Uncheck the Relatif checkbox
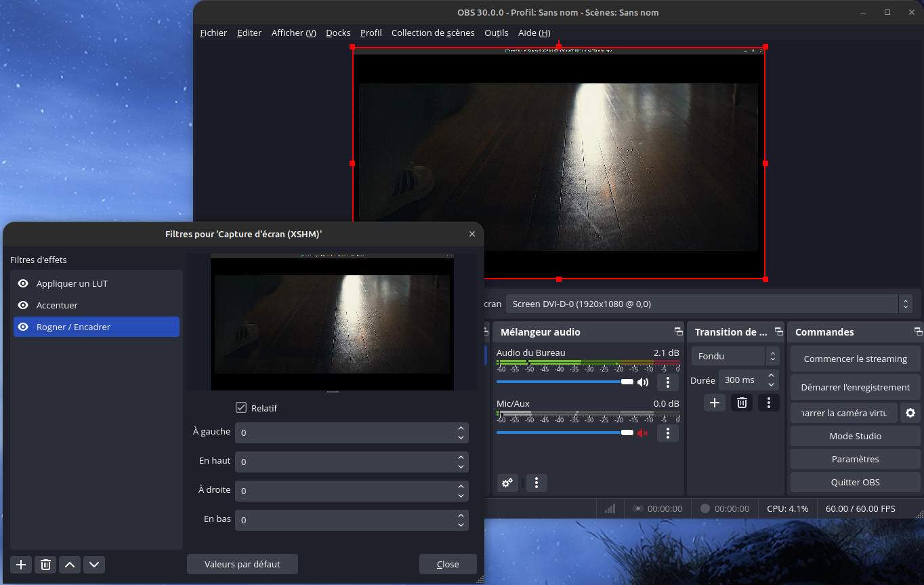This screenshot has height=585, width=924. [x=241, y=408]
